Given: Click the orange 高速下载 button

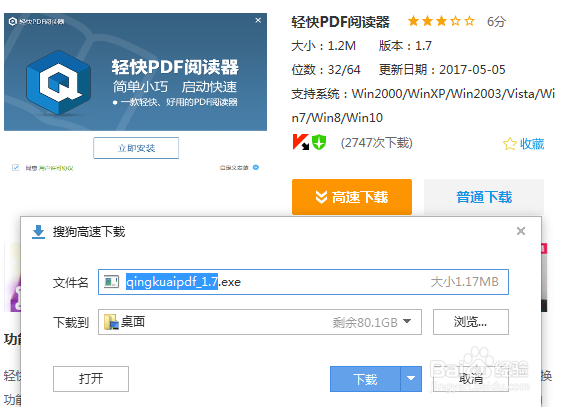Looking at the screenshot, I should (x=352, y=197).
